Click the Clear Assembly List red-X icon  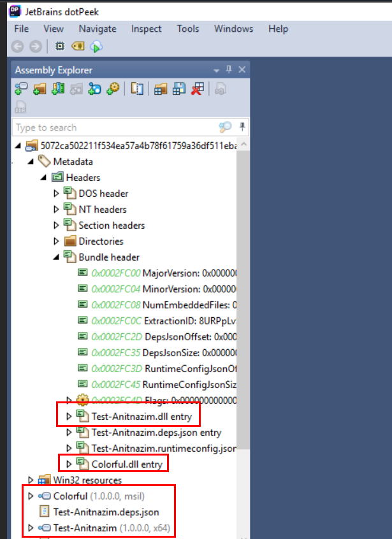click(198, 89)
